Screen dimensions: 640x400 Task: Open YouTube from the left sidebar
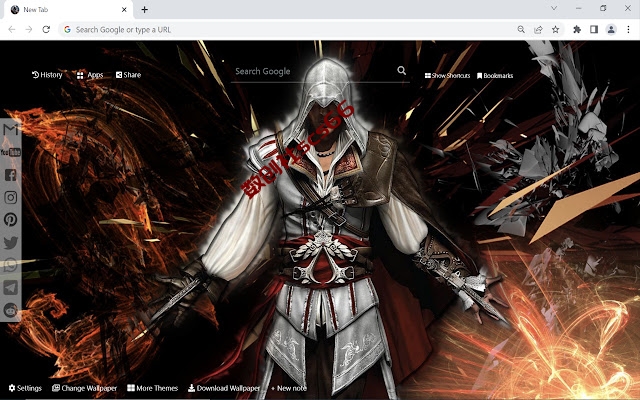tap(11, 153)
